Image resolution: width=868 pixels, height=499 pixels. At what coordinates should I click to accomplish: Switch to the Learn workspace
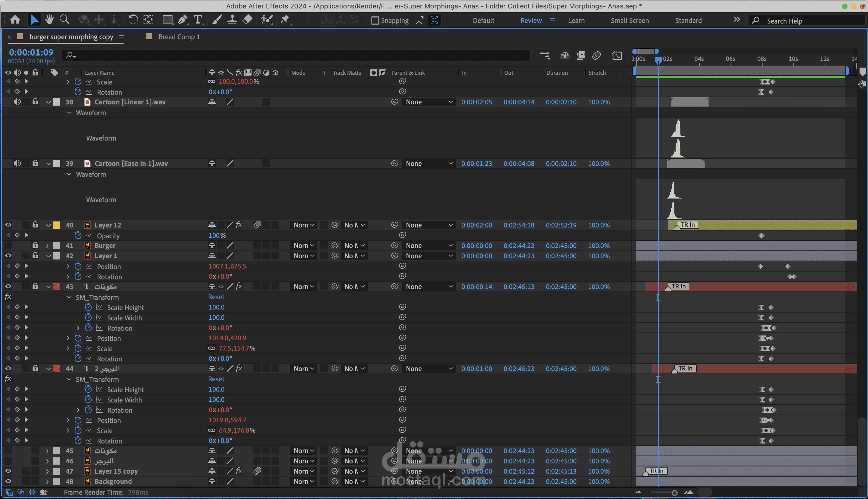(x=576, y=21)
